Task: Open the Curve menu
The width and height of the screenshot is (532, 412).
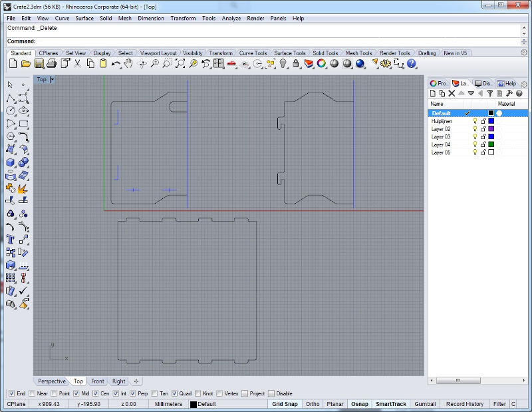Action: [62, 19]
